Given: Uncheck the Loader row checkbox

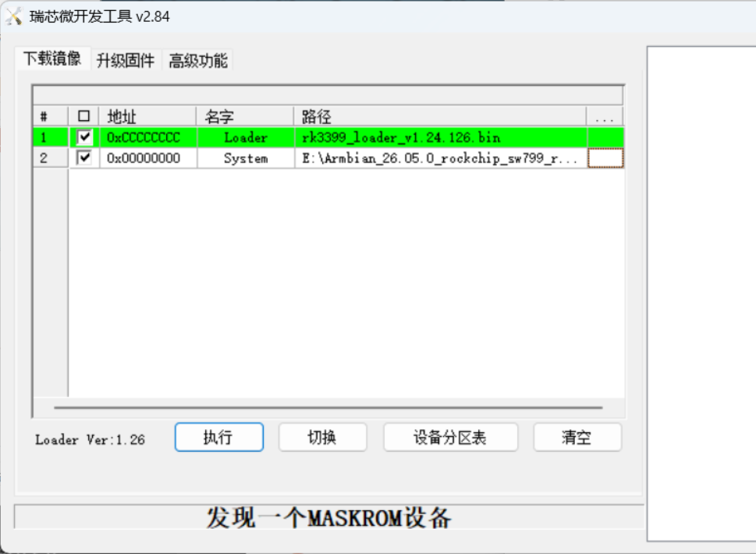Looking at the screenshot, I should tap(84, 137).
